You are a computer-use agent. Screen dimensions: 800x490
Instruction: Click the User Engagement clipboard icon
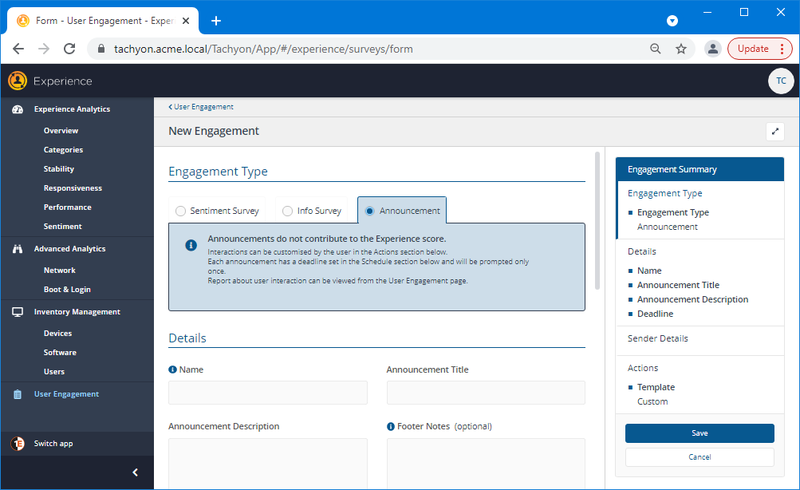tap(17, 394)
